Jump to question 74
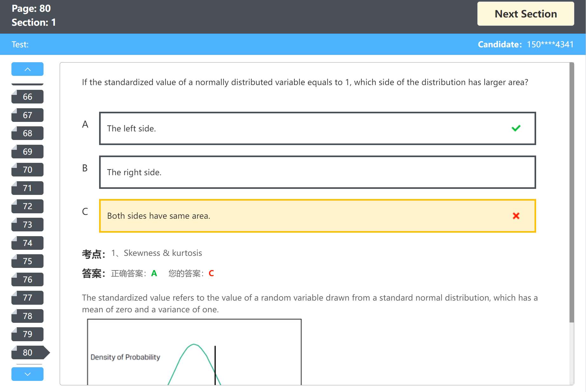Viewport: 586px width, 392px height. click(x=28, y=243)
